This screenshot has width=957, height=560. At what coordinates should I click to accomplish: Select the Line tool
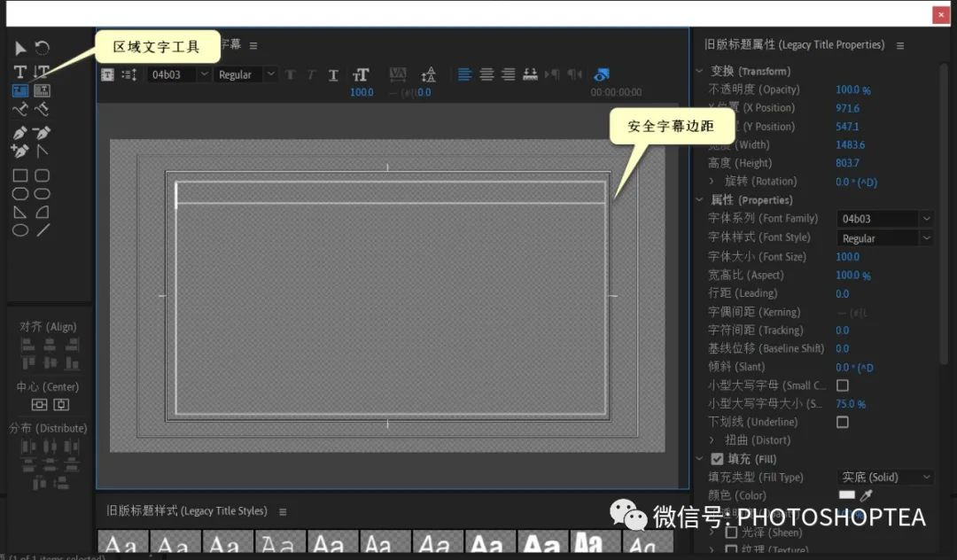click(43, 230)
